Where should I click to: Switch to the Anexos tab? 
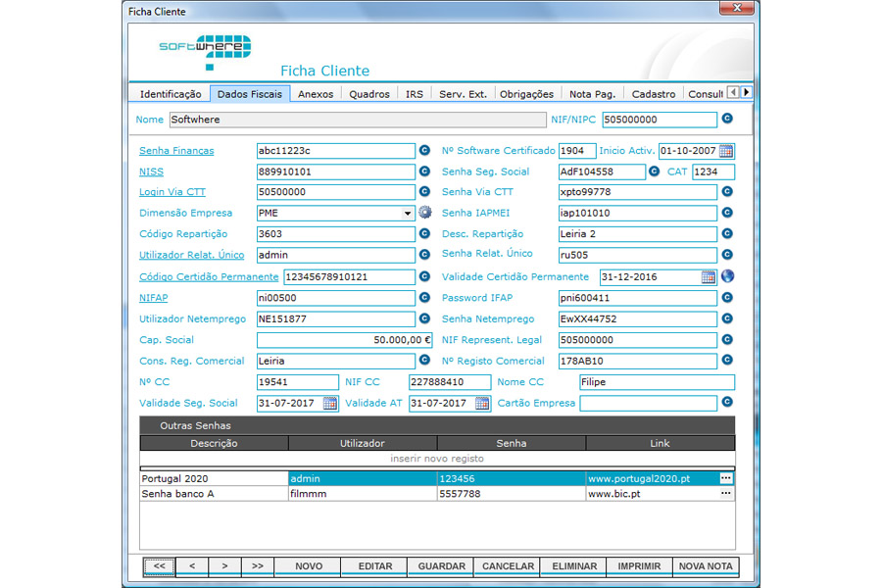315,93
